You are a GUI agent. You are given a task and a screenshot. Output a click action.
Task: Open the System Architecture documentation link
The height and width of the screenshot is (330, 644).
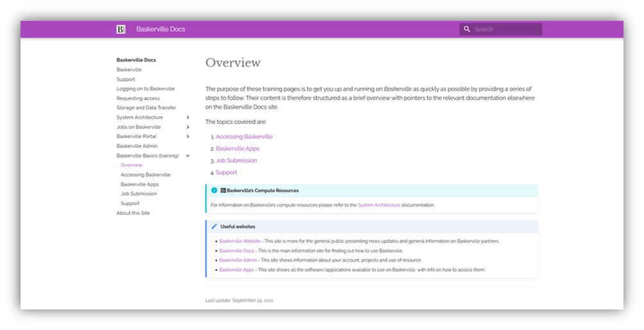point(378,205)
